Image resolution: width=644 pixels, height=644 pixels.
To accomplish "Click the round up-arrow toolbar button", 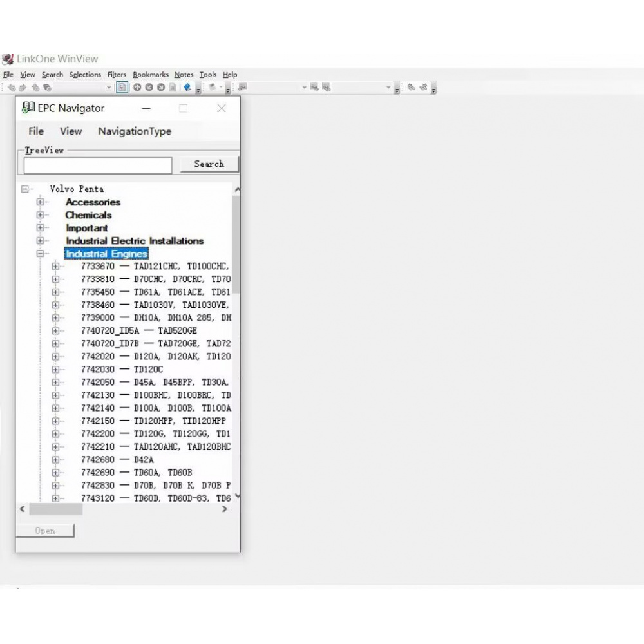I will (137, 88).
